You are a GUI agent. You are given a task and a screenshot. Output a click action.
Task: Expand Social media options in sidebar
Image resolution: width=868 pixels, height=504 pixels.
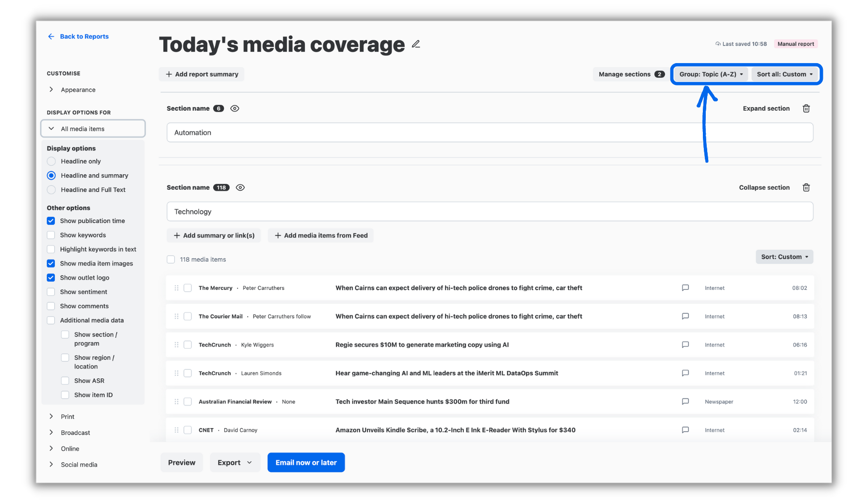tap(73, 465)
